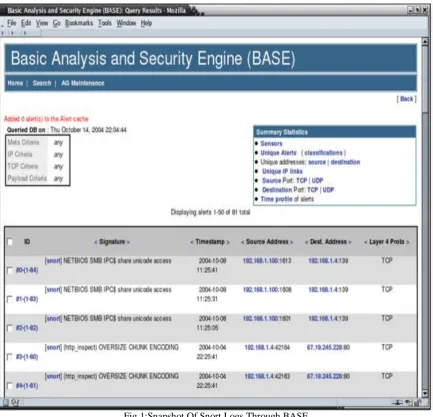The height and width of the screenshot is (417, 433).
Task: View unique source addresses
Action: [317, 162]
